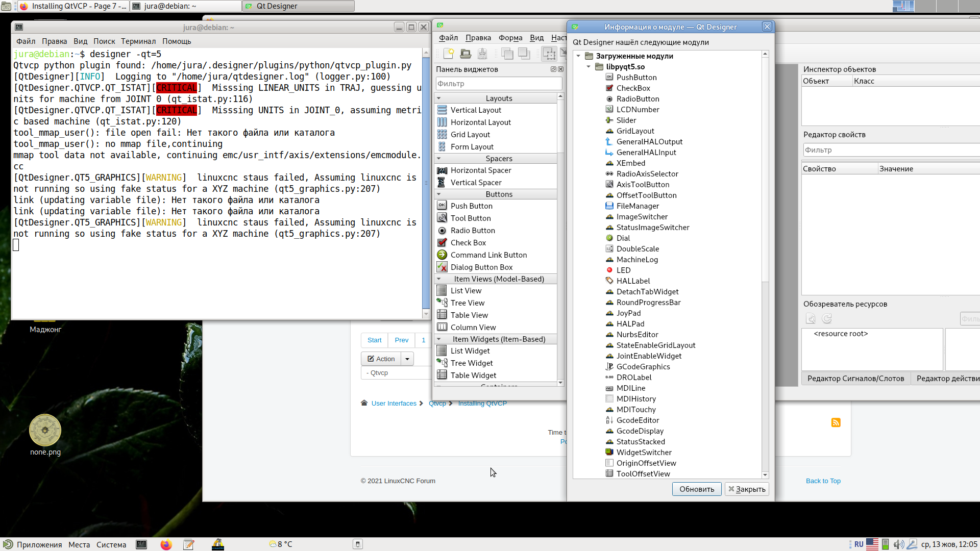980x551 pixels.
Task: Click the Save Form toolbar icon
Action: [482, 54]
